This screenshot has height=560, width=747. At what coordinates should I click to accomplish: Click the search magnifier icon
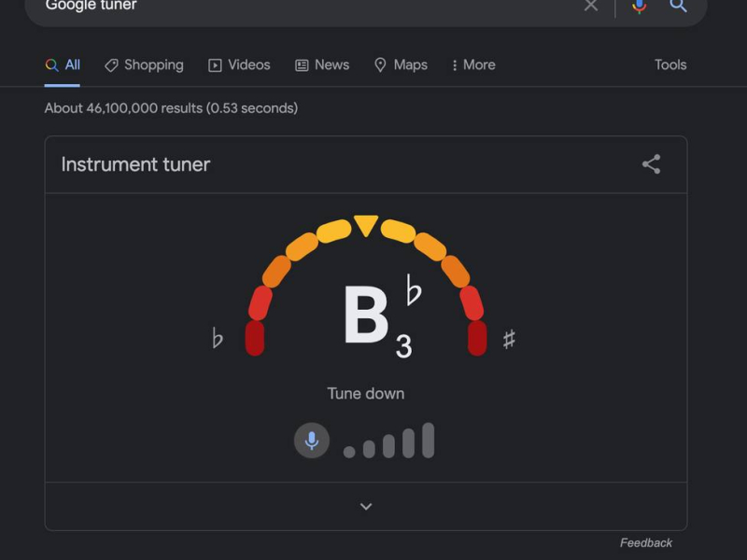pyautogui.click(x=679, y=6)
